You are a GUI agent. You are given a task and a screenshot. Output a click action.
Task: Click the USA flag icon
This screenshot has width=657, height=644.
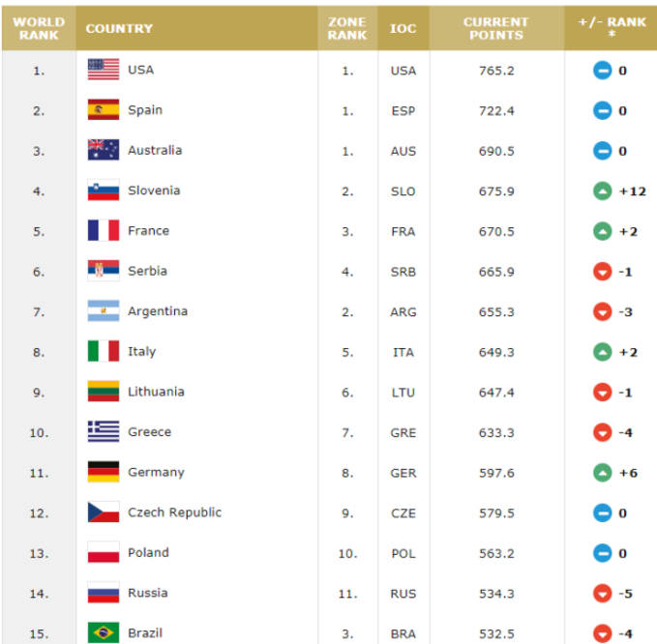tap(103, 70)
